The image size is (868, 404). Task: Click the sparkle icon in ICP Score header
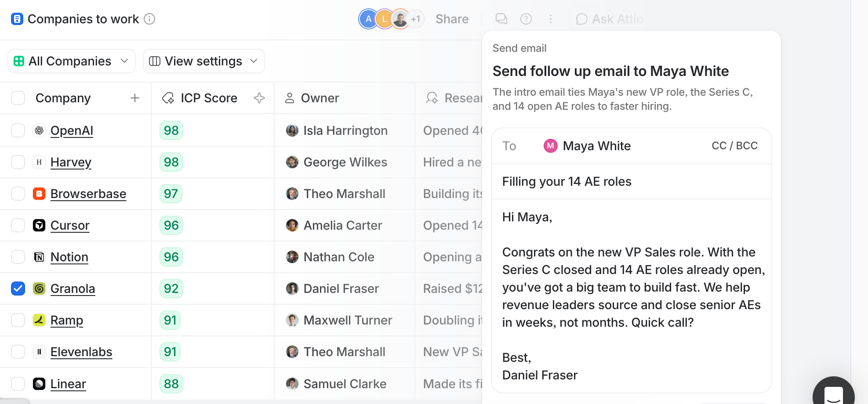pyautogui.click(x=259, y=98)
